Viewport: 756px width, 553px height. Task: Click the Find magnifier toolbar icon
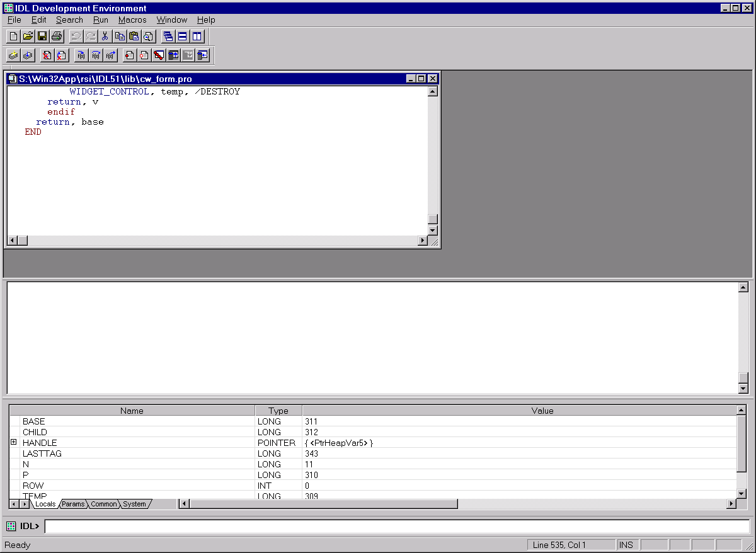148,36
